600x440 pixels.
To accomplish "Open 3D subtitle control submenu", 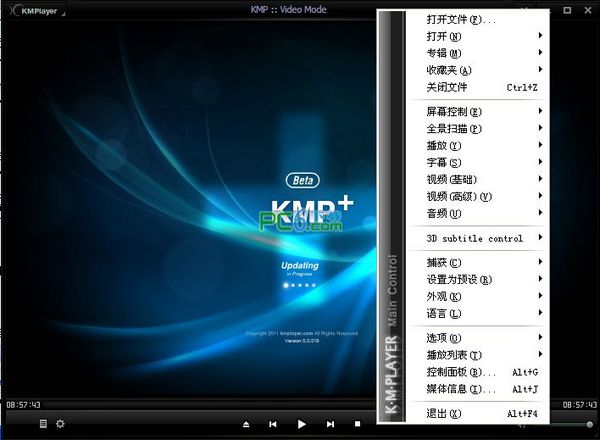I will tap(478, 238).
